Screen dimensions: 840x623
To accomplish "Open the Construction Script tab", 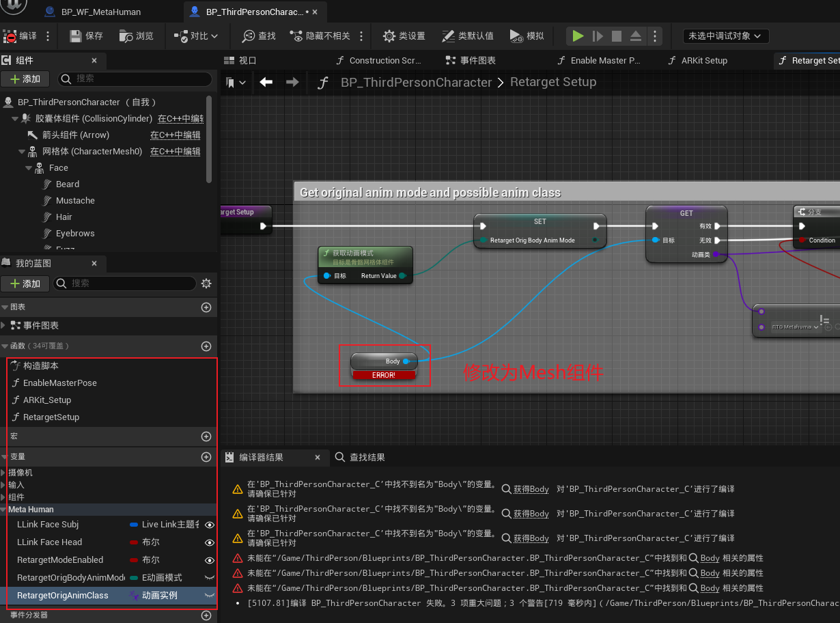I will 378,60.
